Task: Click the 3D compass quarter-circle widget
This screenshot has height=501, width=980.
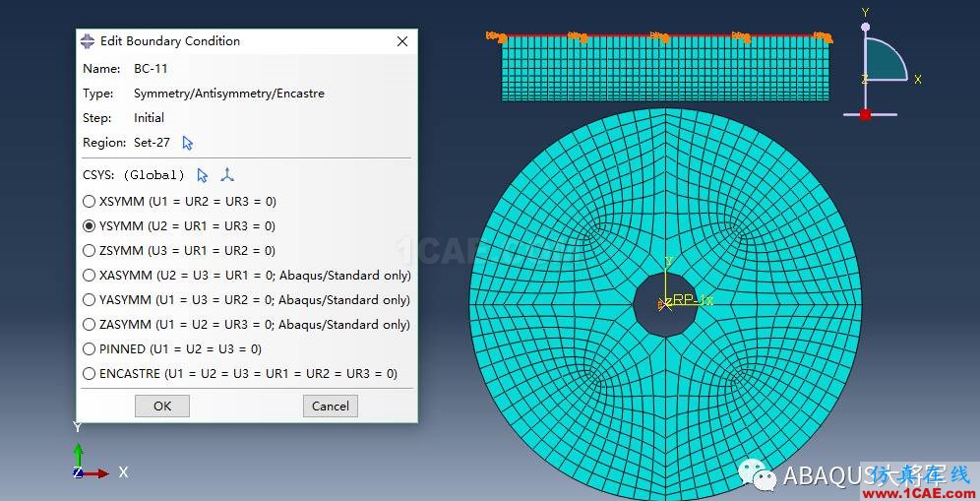Action: [x=887, y=59]
